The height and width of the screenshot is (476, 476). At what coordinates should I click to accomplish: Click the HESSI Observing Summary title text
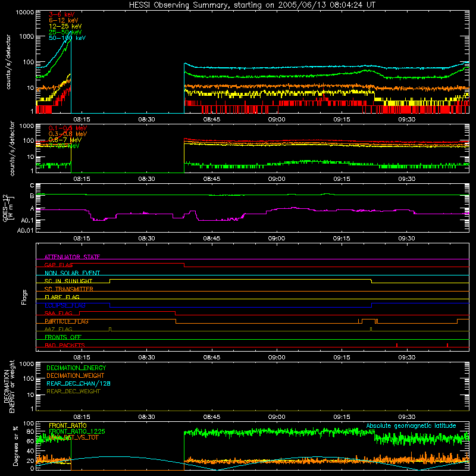click(252, 5)
